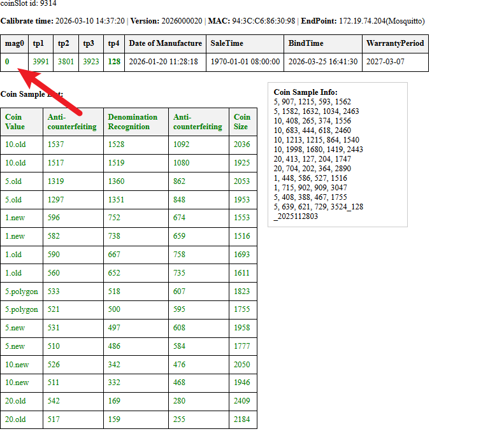Select the tp1 value 3991

[x=41, y=62]
